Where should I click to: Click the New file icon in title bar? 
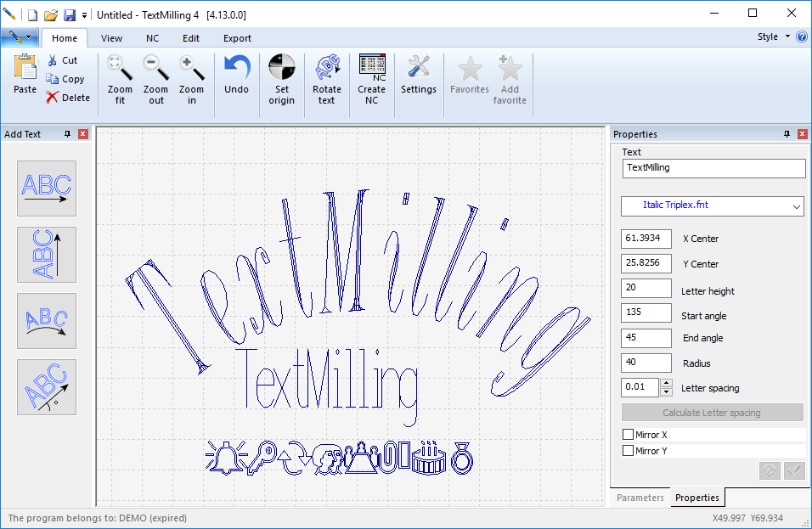[x=32, y=14]
